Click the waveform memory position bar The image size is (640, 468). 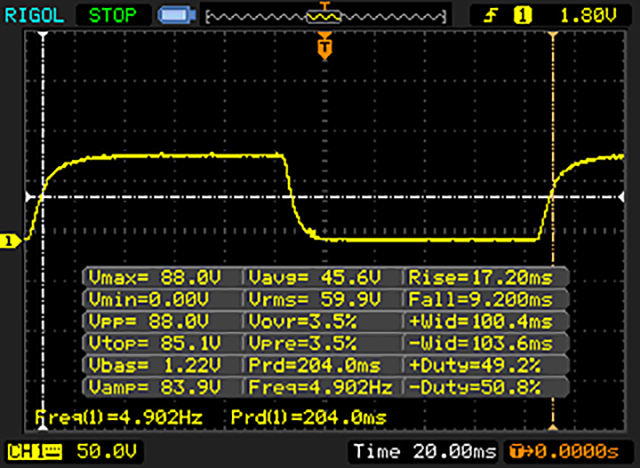(322, 15)
